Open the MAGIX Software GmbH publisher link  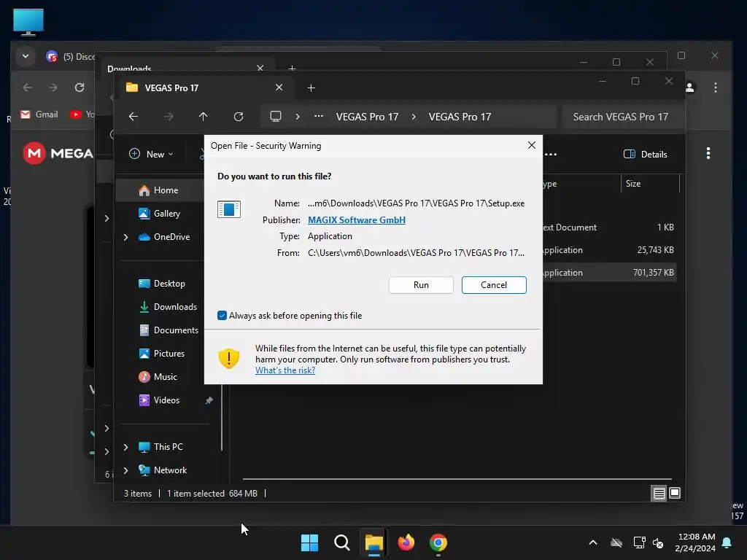click(356, 220)
